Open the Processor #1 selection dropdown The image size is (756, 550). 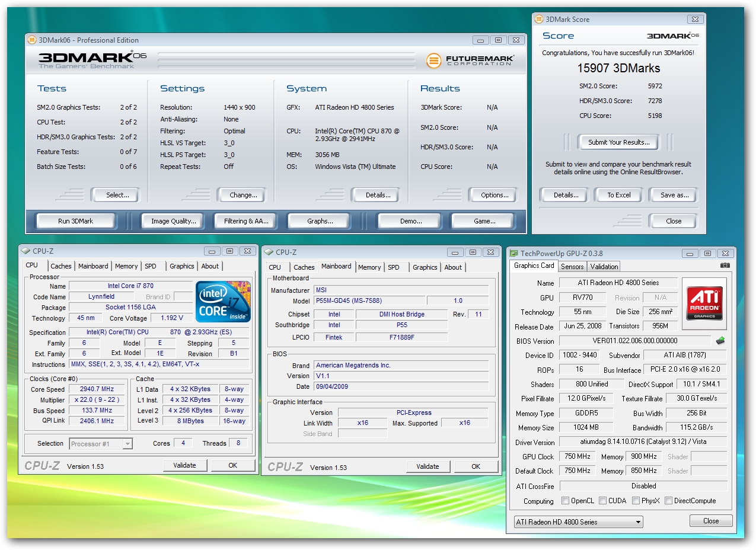coord(101,443)
